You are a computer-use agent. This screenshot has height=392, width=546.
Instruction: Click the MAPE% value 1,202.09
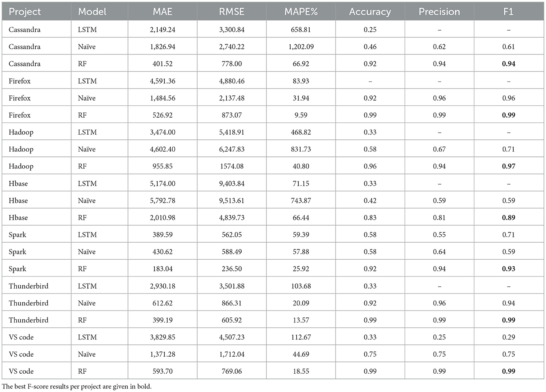coord(301,47)
